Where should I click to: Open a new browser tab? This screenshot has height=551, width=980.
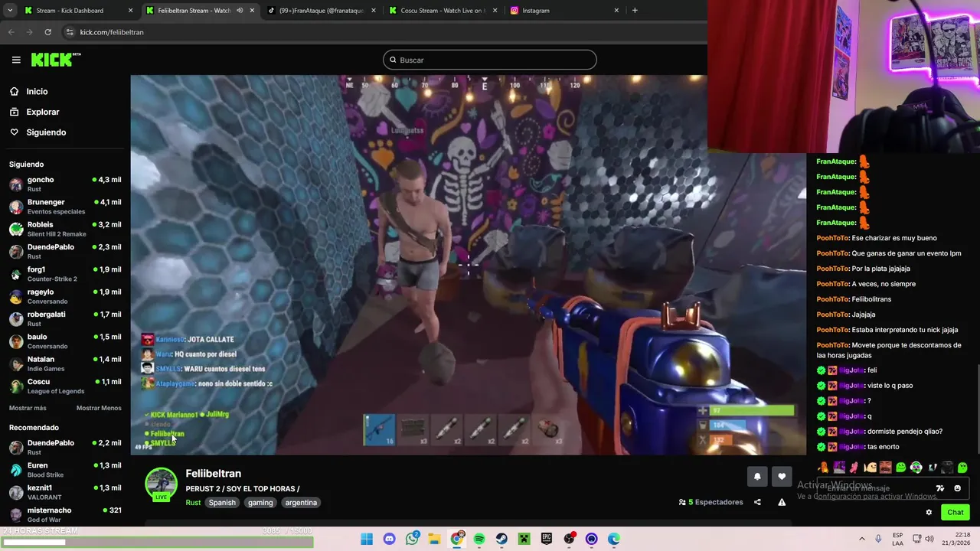(635, 11)
